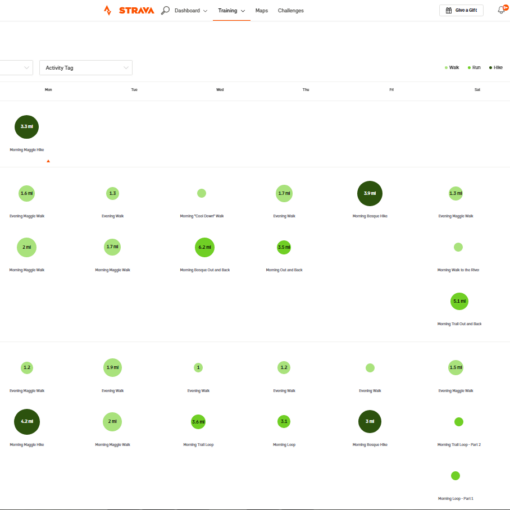Select the 4.2 mi Morning Maggie Hike bubble
This screenshot has height=510, width=510.
click(x=27, y=422)
